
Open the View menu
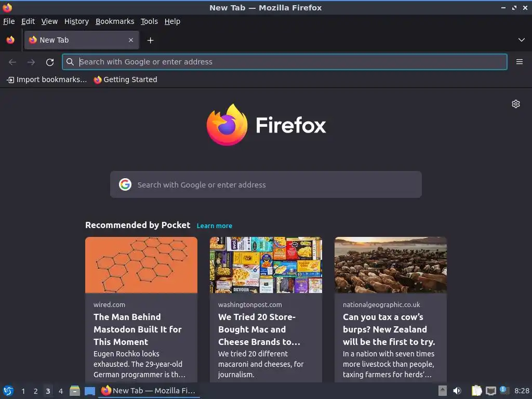49,21
